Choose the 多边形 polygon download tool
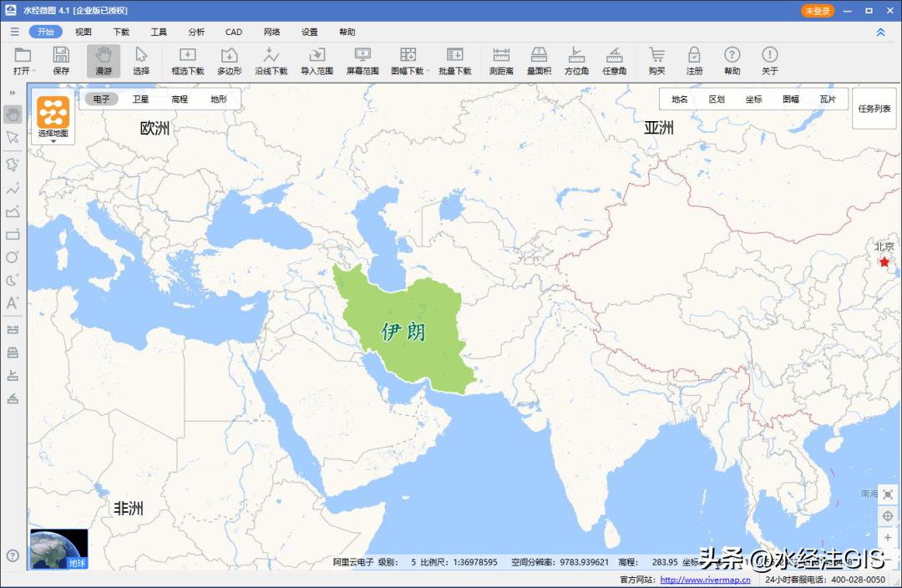 229,61
